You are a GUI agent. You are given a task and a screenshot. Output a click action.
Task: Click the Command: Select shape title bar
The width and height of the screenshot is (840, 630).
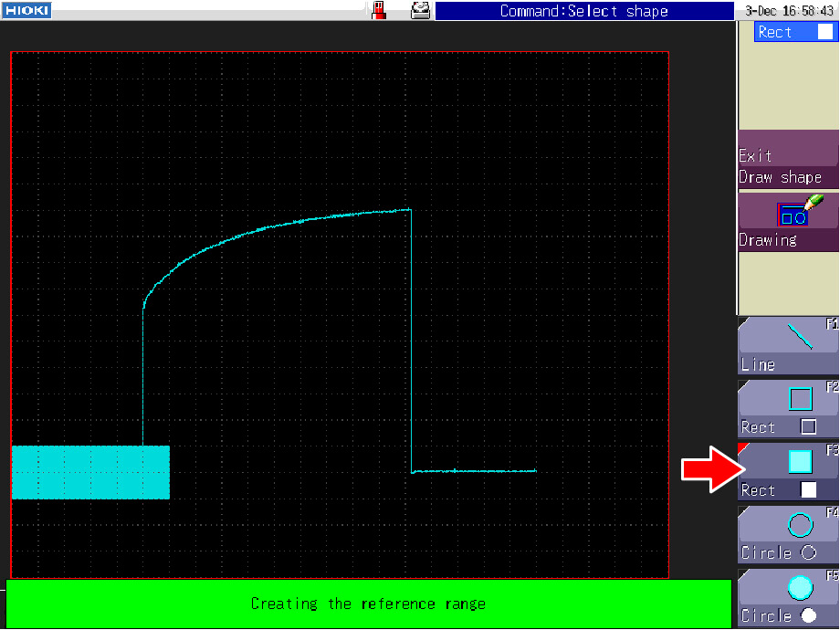584,11
